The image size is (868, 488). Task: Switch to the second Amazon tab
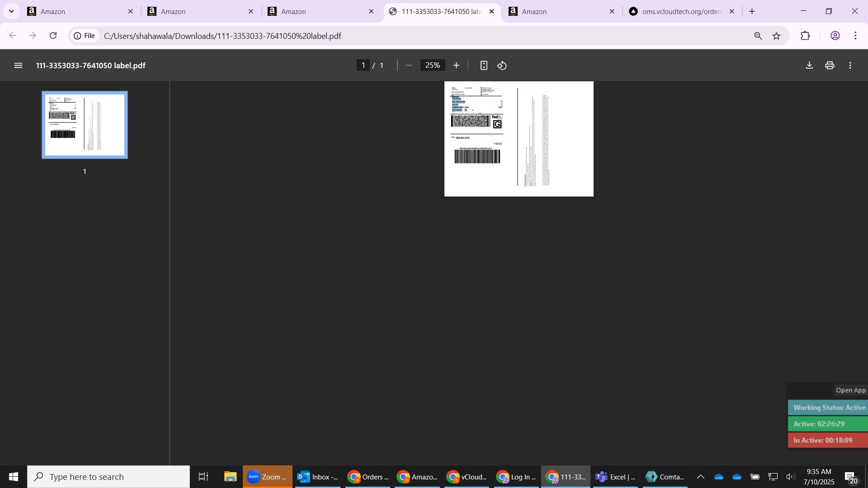tap(200, 11)
